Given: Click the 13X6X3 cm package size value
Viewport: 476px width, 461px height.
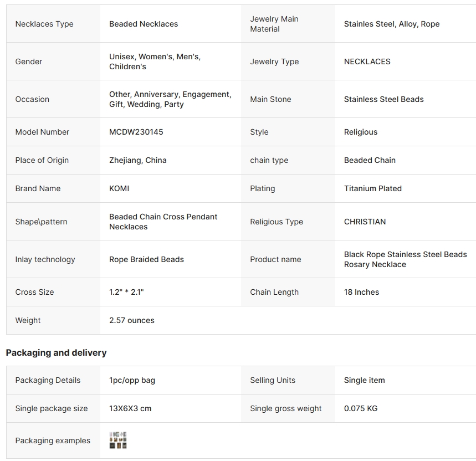Looking at the screenshot, I should pyautogui.click(x=130, y=408).
